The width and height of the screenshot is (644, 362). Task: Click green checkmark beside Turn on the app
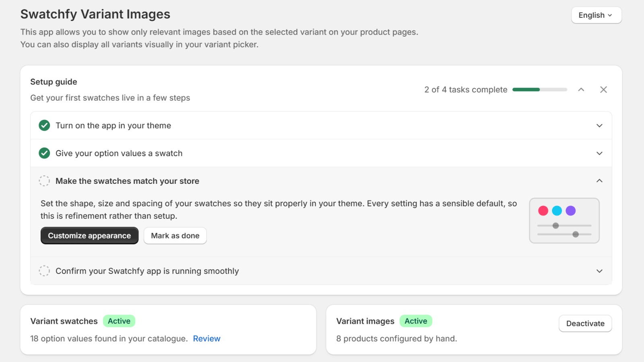coord(44,125)
